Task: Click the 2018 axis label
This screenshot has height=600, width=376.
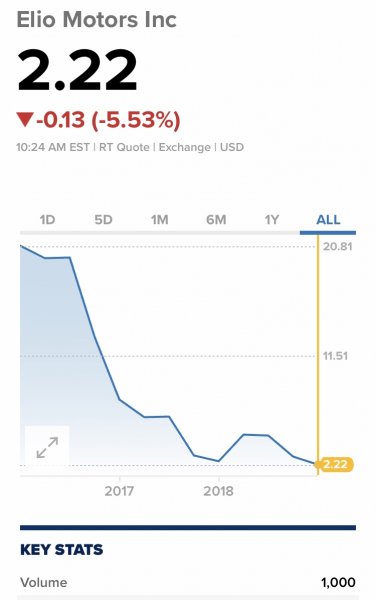Action: [218, 491]
